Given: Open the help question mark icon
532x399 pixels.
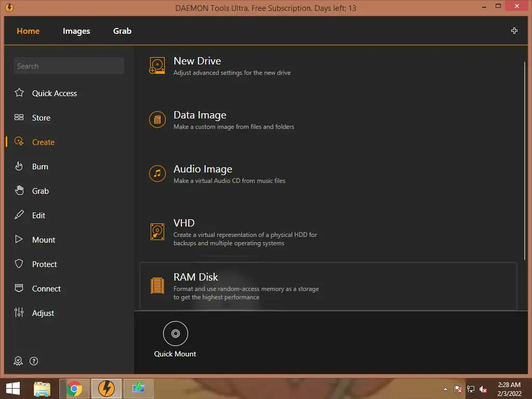Looking at the screenshot, I should 34,361.
